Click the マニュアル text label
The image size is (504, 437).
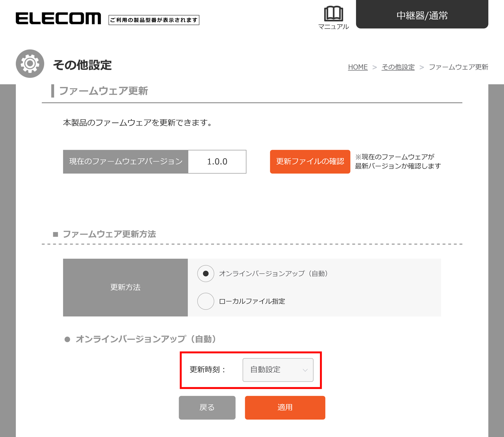click(x=333, y=27)
